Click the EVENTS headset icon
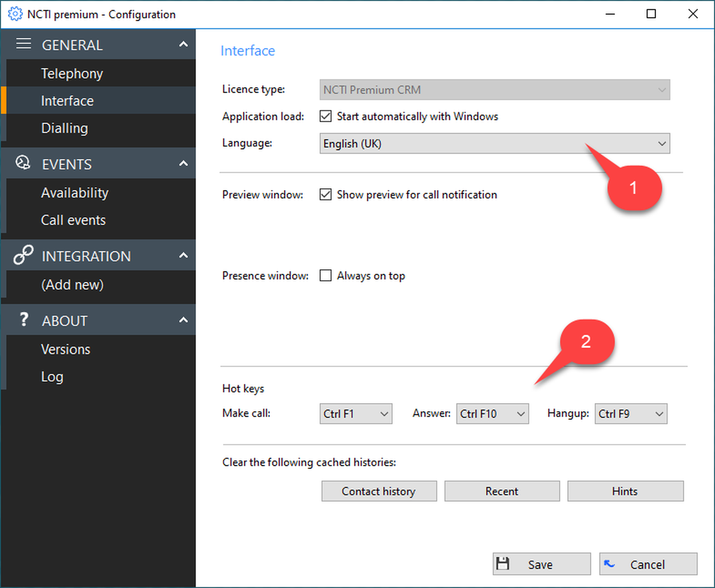This screenshot has height=588, width=715. (x=23, y=163)
